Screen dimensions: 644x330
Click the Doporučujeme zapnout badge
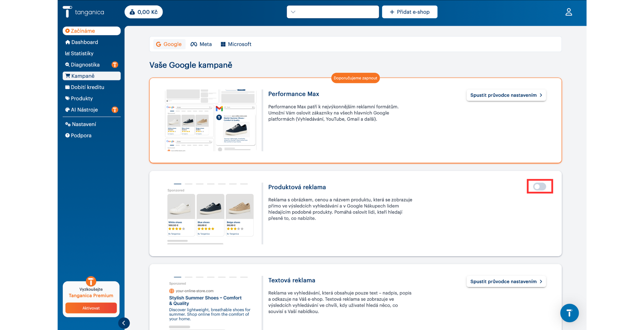coord(355,78)
